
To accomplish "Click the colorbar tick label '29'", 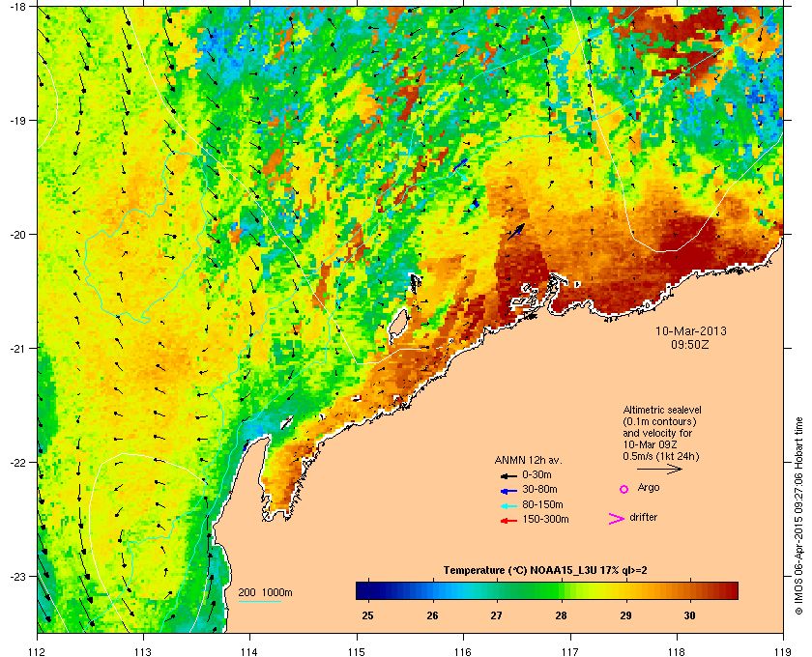I will [625, 616].
